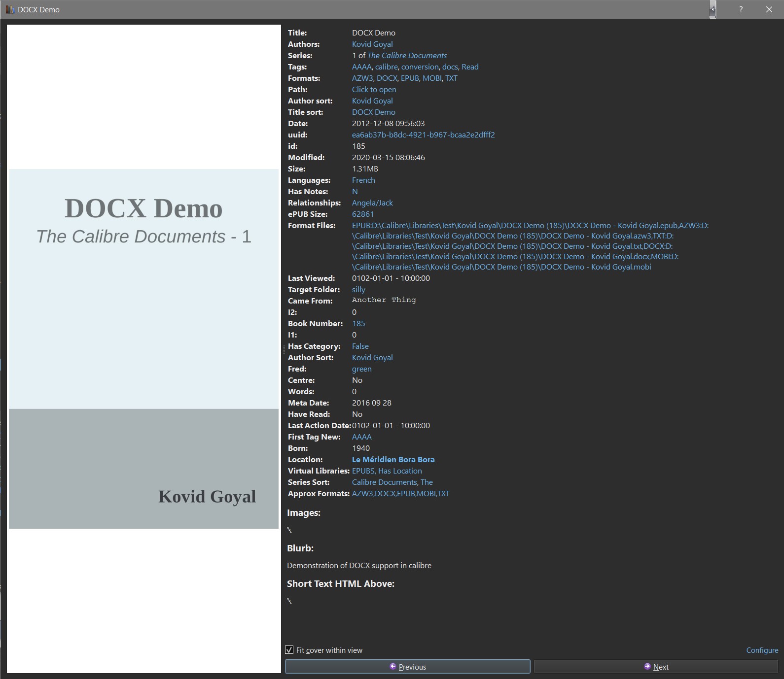Click the Meta Date value 2016 09 28
Screen dimensions: 784x679
372,403
